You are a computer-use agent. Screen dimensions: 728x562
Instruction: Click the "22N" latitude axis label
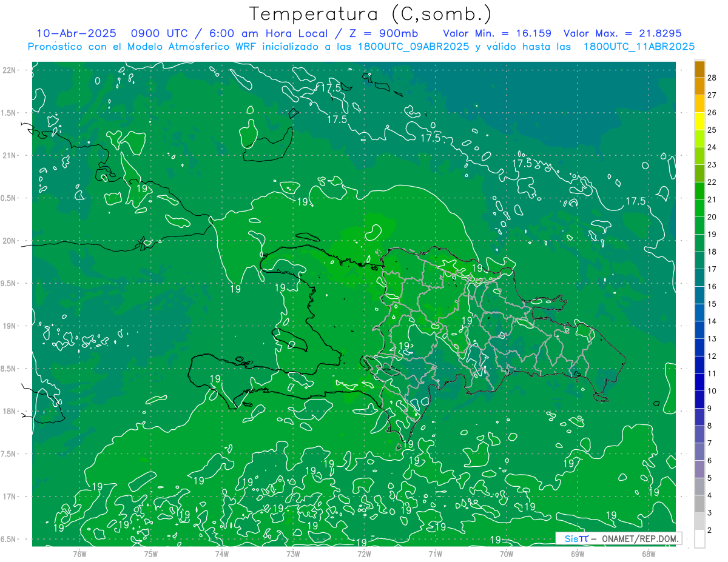tap(8, 70)
